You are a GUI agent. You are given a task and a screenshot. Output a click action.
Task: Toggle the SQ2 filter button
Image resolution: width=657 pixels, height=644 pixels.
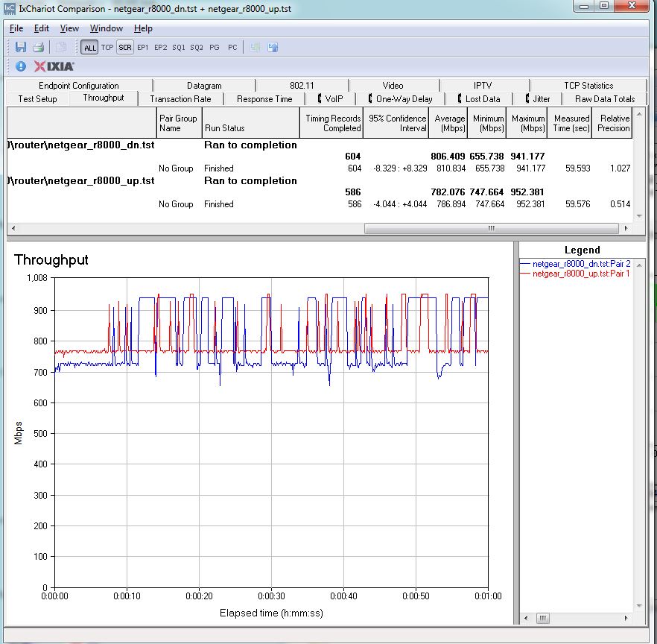tap(197, 48)
